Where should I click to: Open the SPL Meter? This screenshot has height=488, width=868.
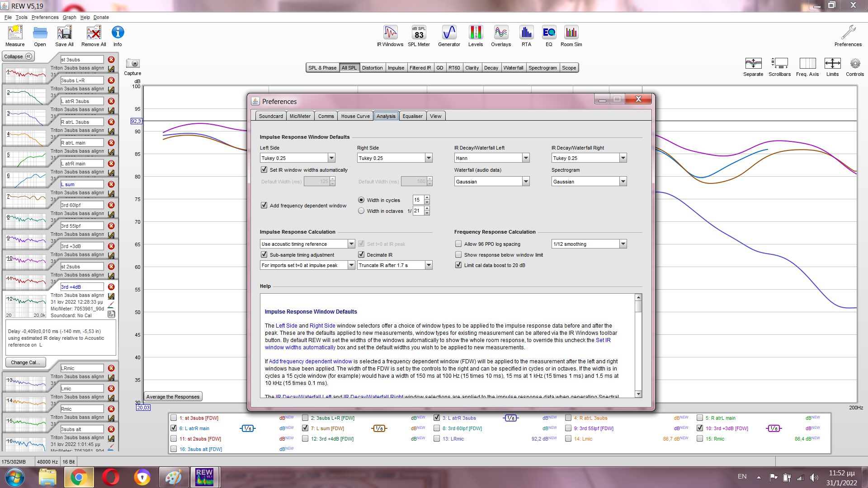419,36
